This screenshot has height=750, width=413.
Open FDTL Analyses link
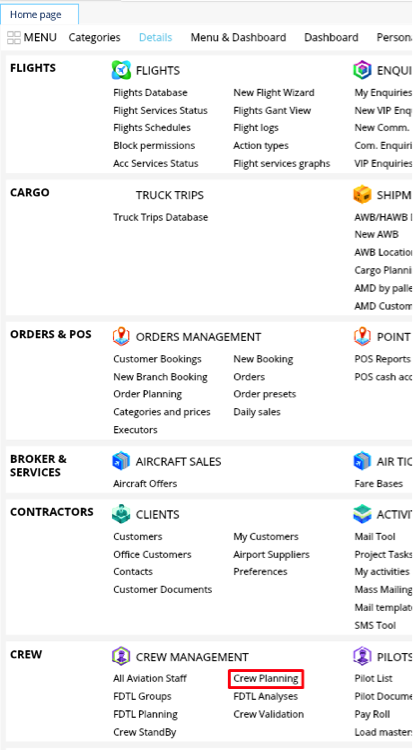pyautogui.click(x=266, y=696)
